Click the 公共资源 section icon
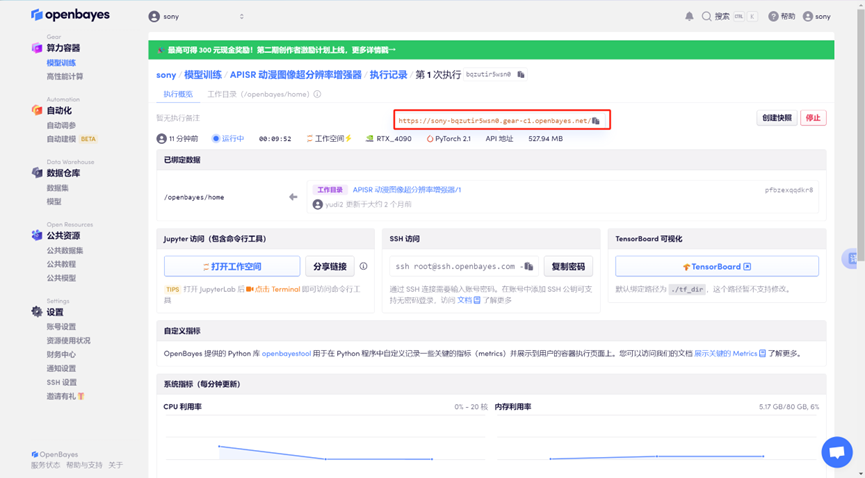 point(37,235)
